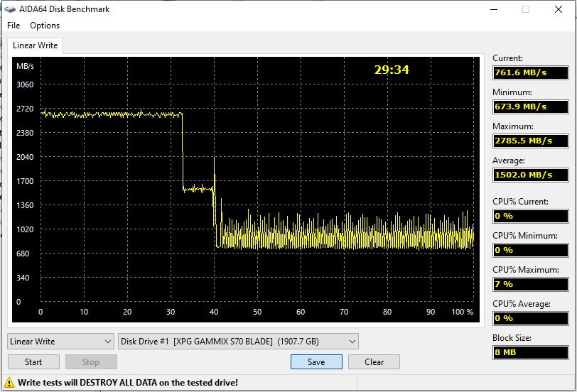The height and width of the screenshot is (392, 577).
Task: Click the yellow warning triangle icon
Action: tap(9, 383)
